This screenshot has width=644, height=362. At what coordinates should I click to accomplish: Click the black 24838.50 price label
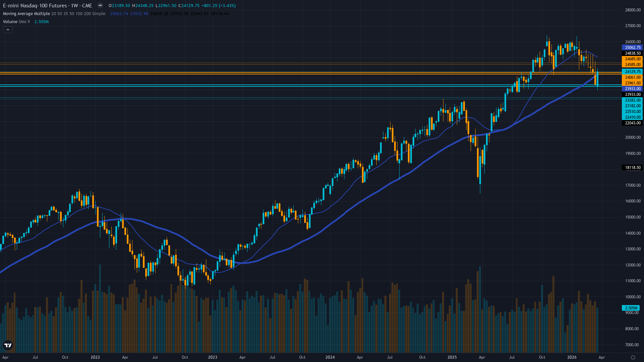coord(632,53)
